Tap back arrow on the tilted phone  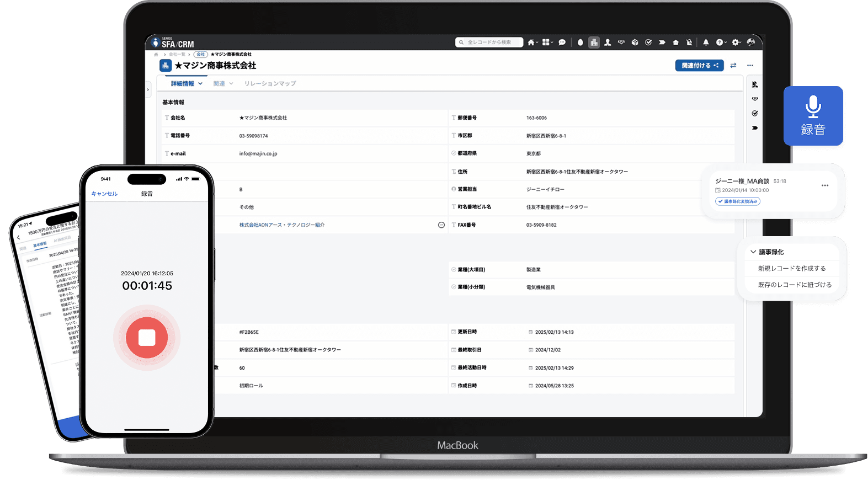19,238
